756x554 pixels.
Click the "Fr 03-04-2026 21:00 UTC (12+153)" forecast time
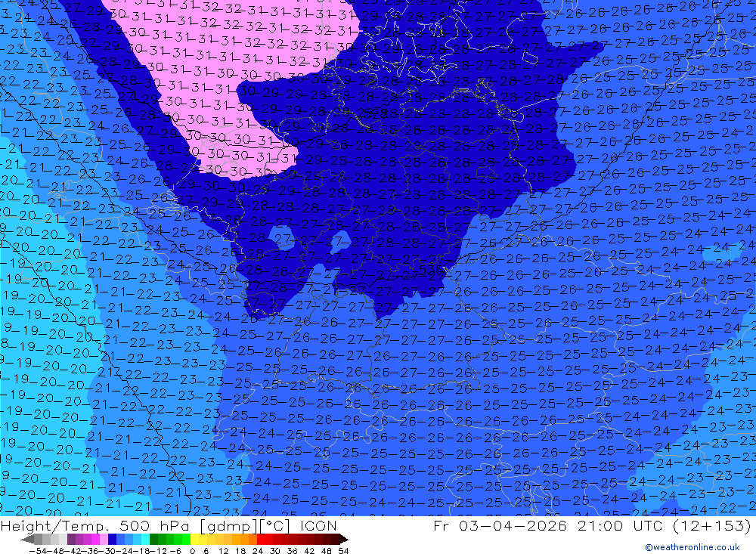point(592,525)
